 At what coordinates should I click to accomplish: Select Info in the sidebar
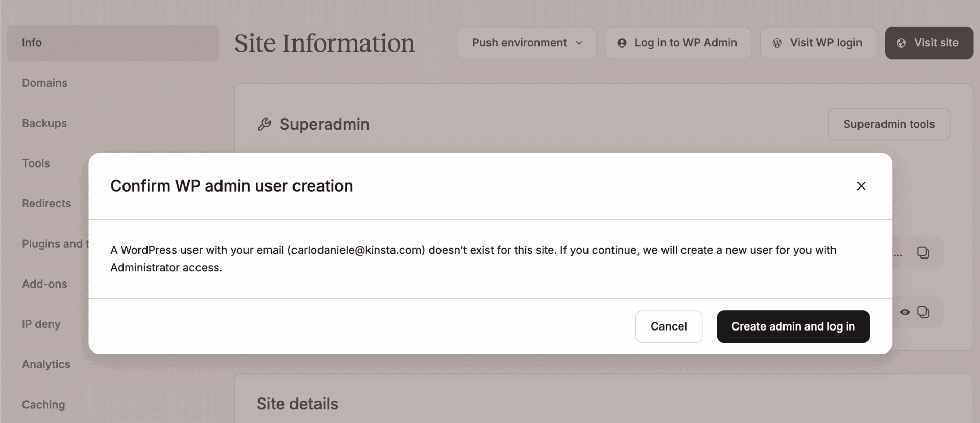[32, 43]
